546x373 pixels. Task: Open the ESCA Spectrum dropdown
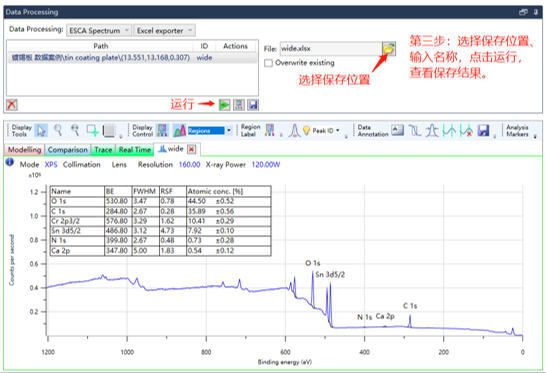tap(99, 31)
